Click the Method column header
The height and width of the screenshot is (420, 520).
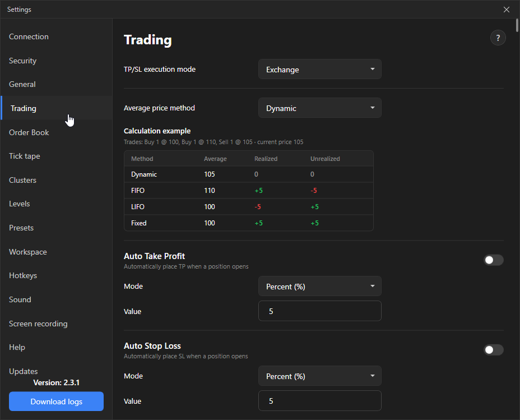coord(142,159)
